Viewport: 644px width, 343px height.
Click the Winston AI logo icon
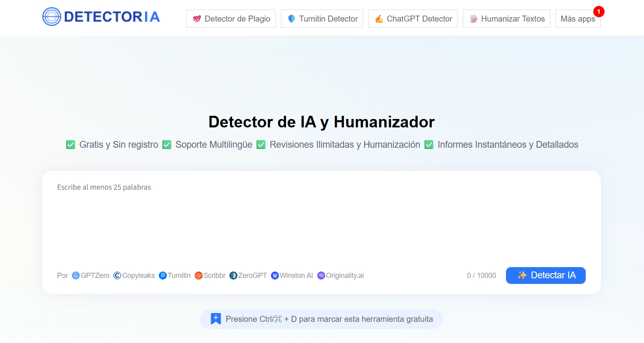pyautogui.click(x=275, y=276)
